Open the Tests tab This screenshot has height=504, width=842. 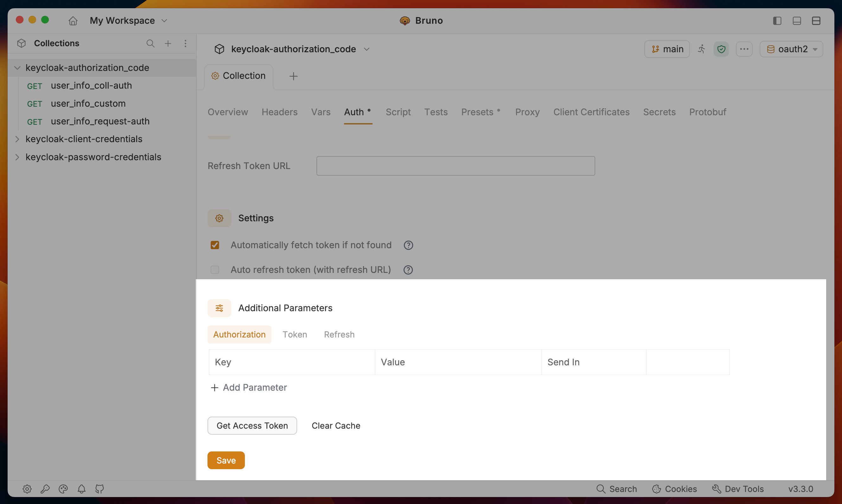coord(436,112)
